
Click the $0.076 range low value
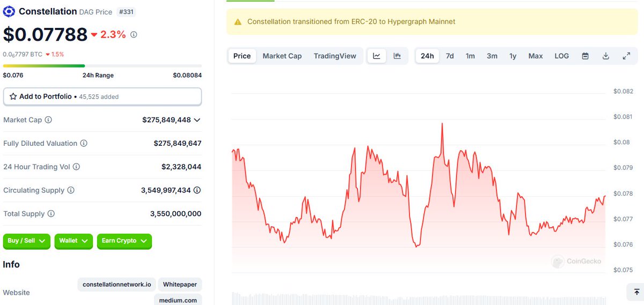pyautogui.click(x=13, y=76)
